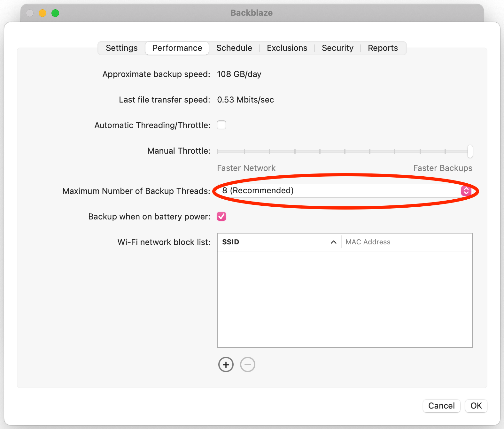The height and width of the screenshot is (429, 504).
Task: Select the Performance tab
Action: (177, 48)
